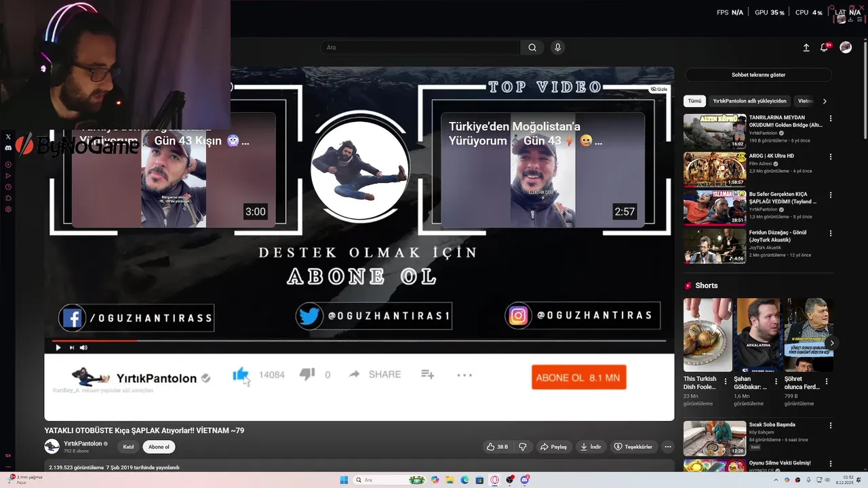Select YırtıkPantolon adlı yükleyiciden chip
The image size is (868, 488).
(x=750, y=101)
